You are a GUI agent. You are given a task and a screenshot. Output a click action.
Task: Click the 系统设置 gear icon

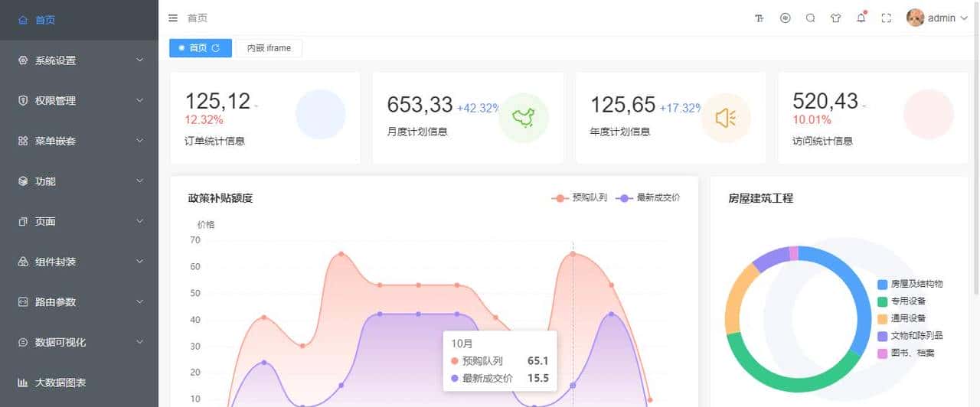click(x=23, y=60)
